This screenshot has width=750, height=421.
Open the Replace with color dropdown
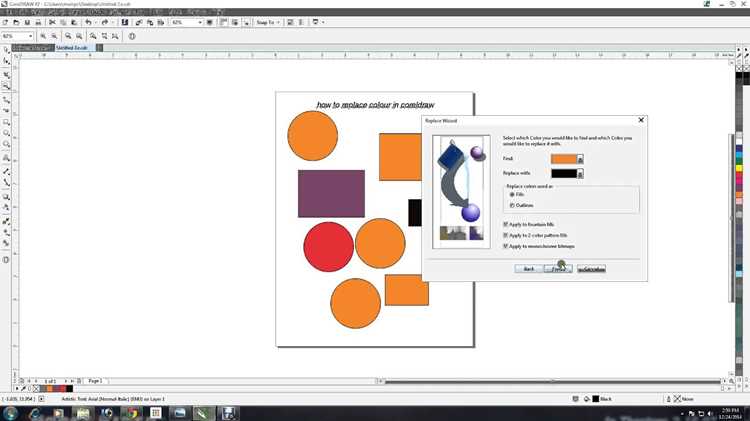pyautogui.click(x=580, y=174)
